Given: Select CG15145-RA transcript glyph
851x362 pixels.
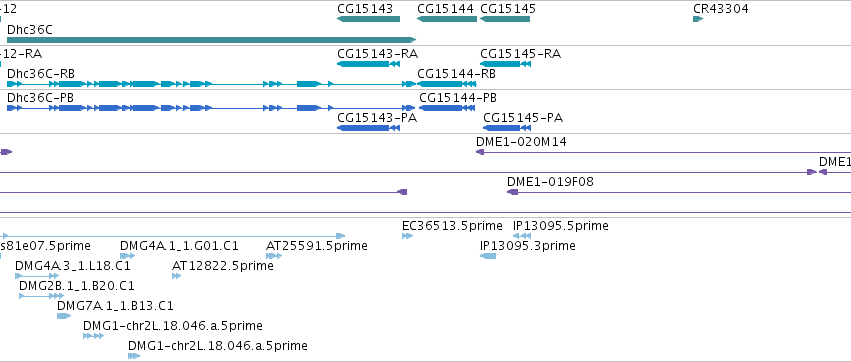Looking at the screenshot, I should 505,64.
